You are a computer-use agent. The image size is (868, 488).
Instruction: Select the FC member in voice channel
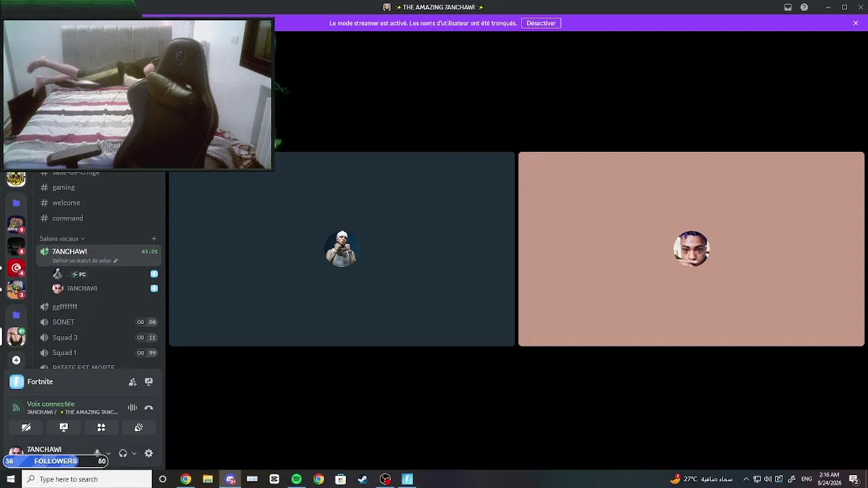click(105, 274)
